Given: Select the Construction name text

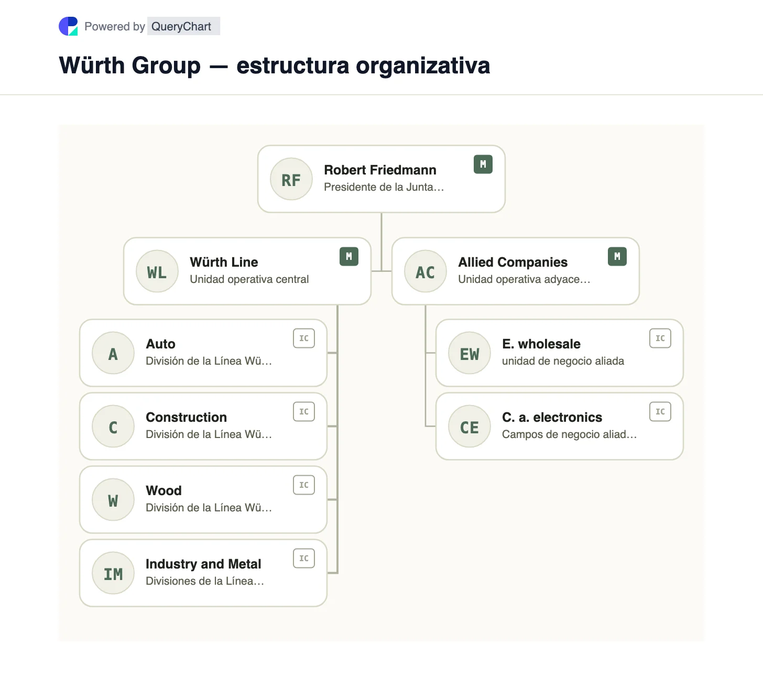Looking at the screenshot, I should tap(186, 417).
